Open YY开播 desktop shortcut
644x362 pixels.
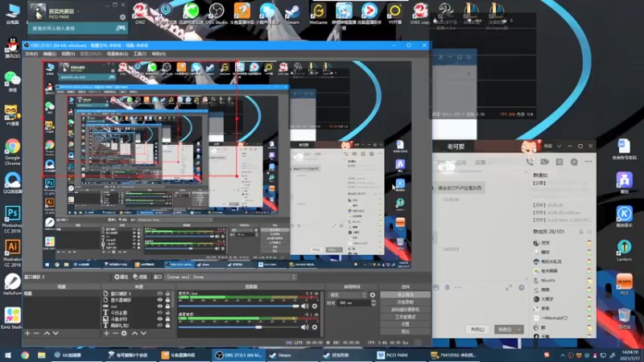tap(394, 14)
